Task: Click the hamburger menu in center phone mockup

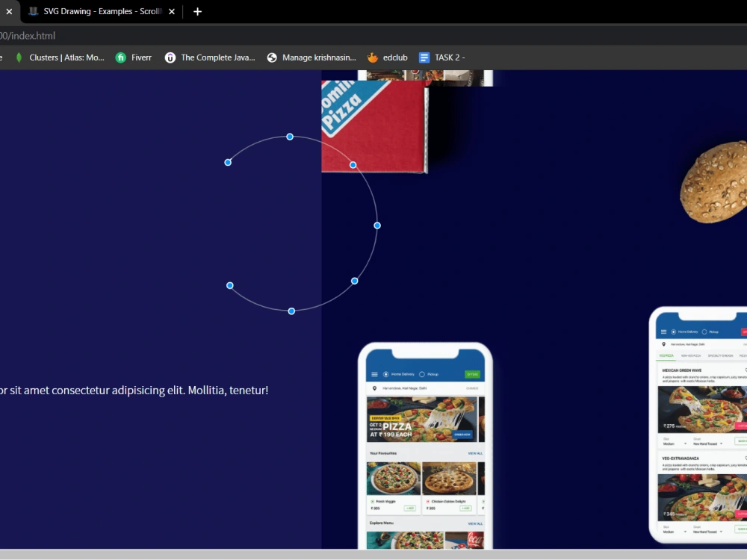Action: click(x=374, y=374)
